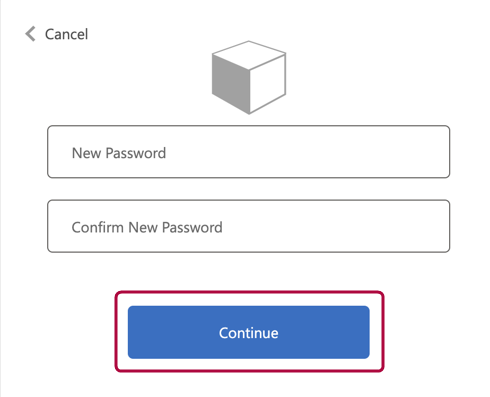The width and height of the screenshot is (490, 397).
Task: Go back using the left arrow icon
Action: pyautogui.click(x=30, y=34)
